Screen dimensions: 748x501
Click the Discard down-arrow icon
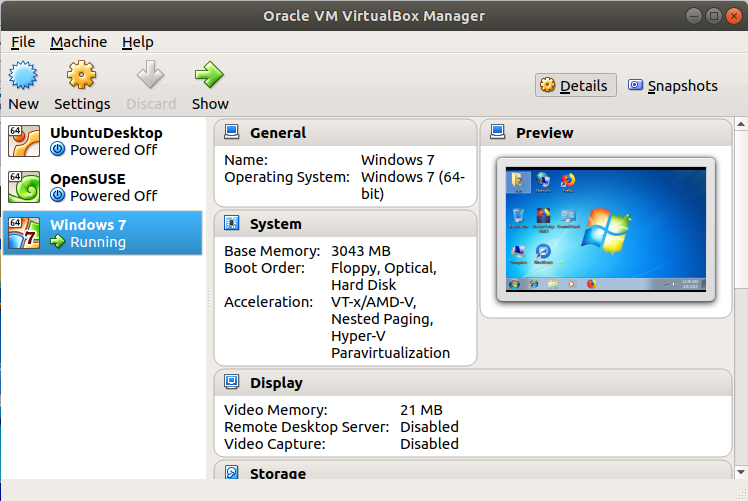coord(150,75)
